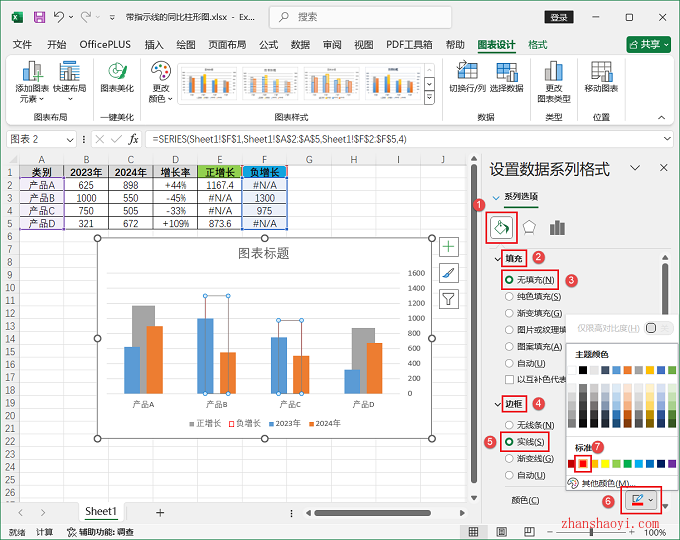The height and width of the screenshot is (540, 680).
Task: Click the 共享 share button
Action: point(648,45)
